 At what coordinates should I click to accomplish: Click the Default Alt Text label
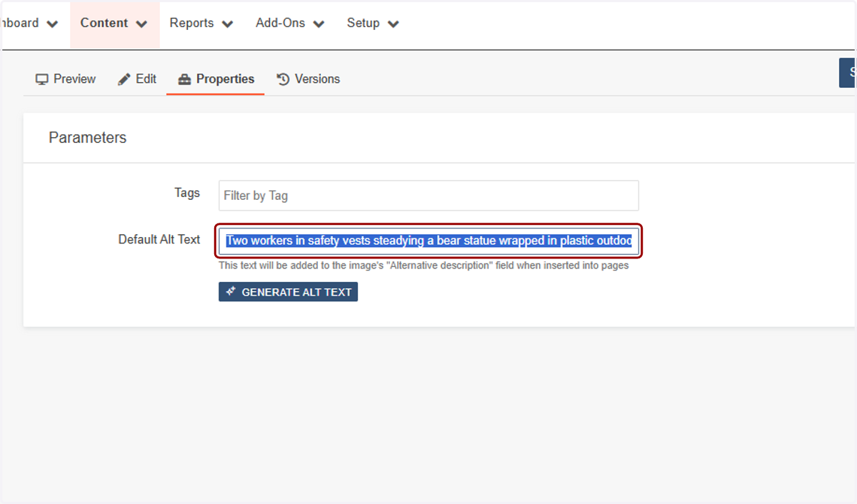159,240
